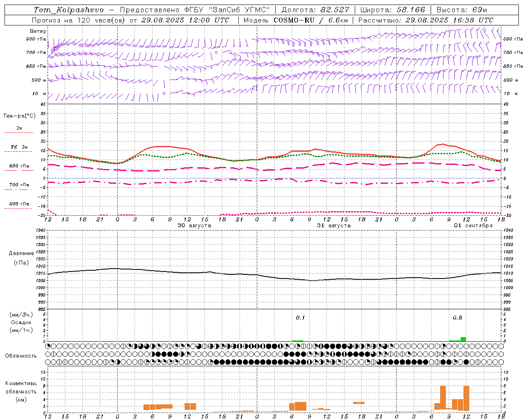525x420 pixels.
Task: Click the Долгота: 82.527 header field
Action: [315, 10]
